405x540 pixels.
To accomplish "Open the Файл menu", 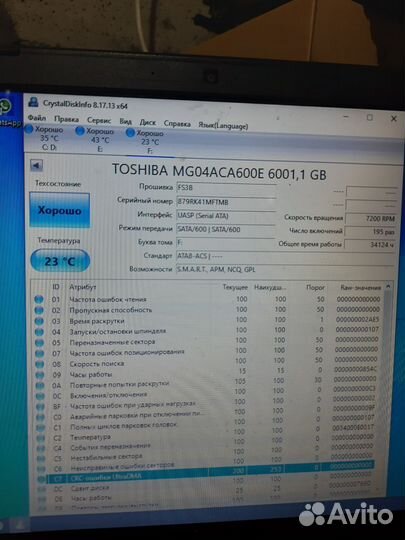I will coord(37,118).
